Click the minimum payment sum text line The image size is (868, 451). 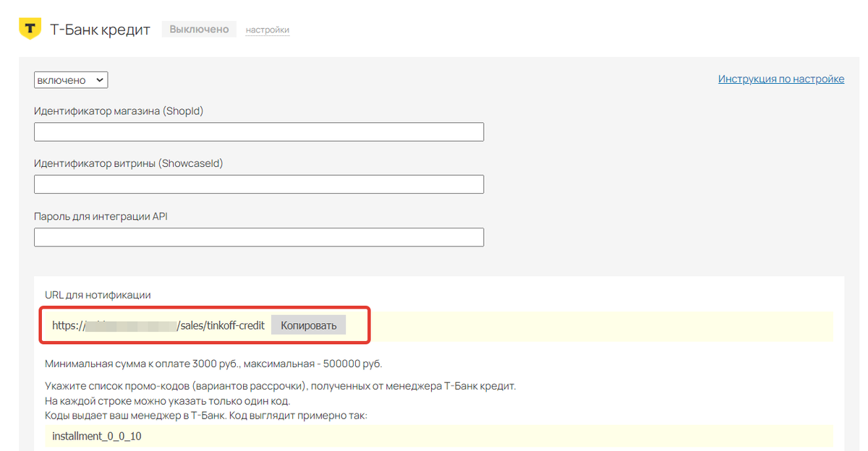point(213,363)
